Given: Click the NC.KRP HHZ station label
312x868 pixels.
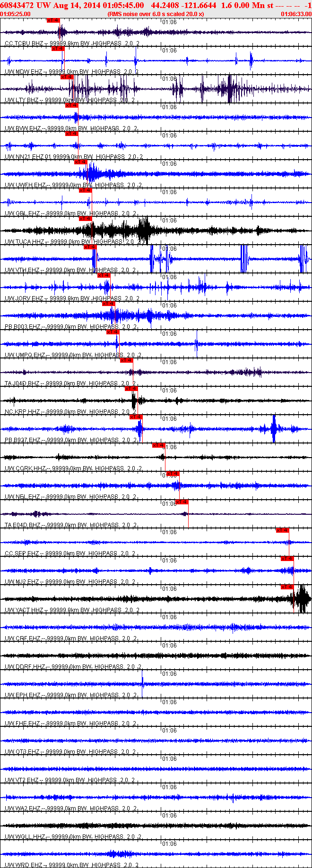Looking at the screenshot, I should coord(23,412).
